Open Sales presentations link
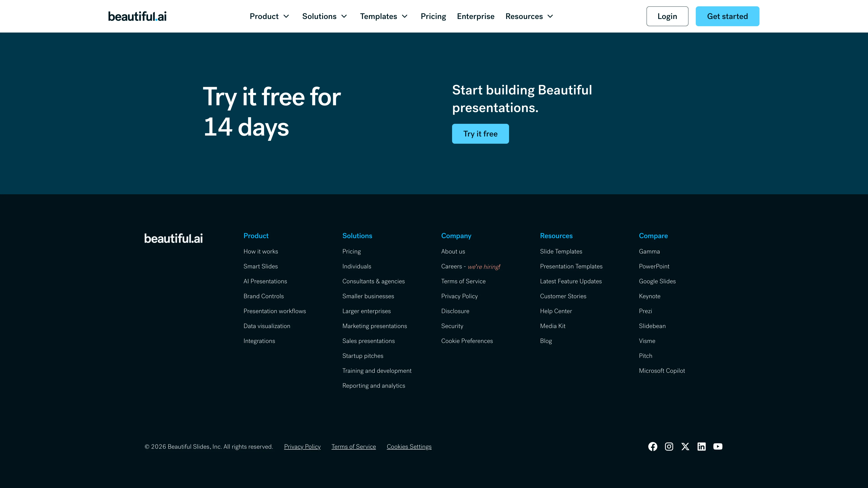 coord(369,341)
